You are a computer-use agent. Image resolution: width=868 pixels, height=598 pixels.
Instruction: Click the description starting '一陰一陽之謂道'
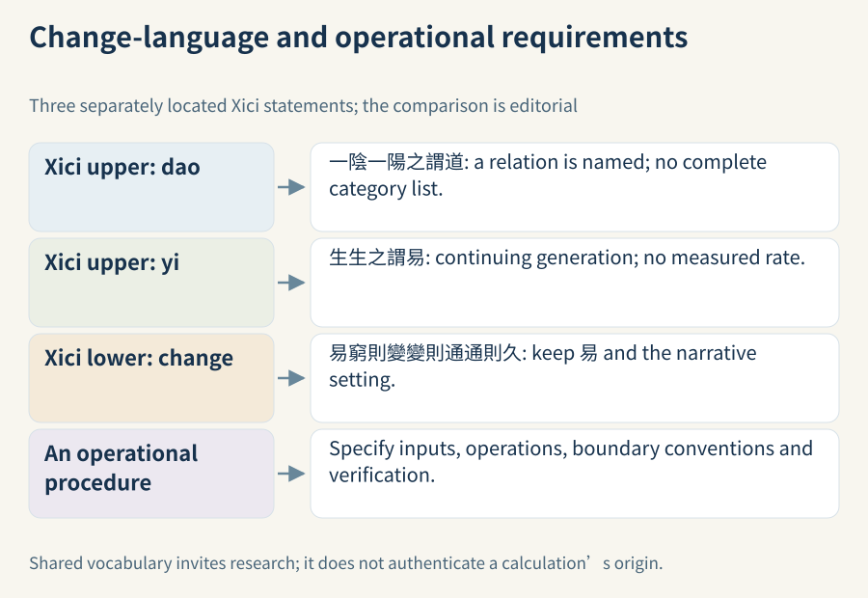click(575, 187)
